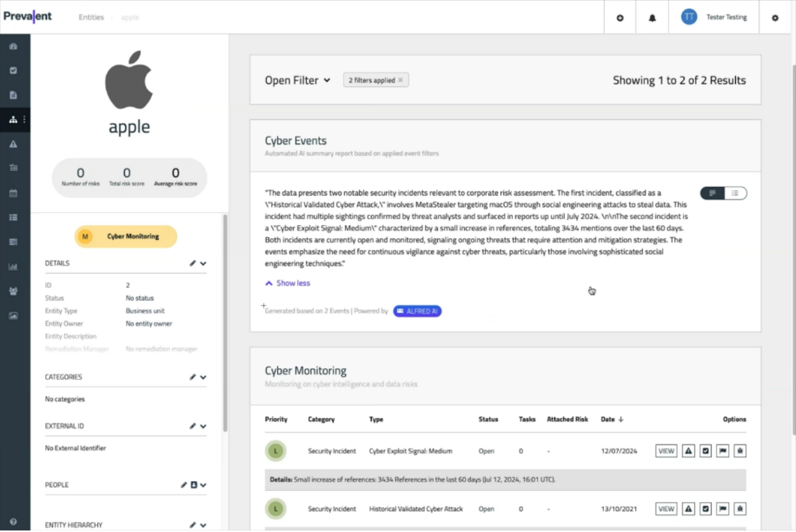Open the document icon in sidebar
The image size is (796, 532).
click(x=13, y=95)
